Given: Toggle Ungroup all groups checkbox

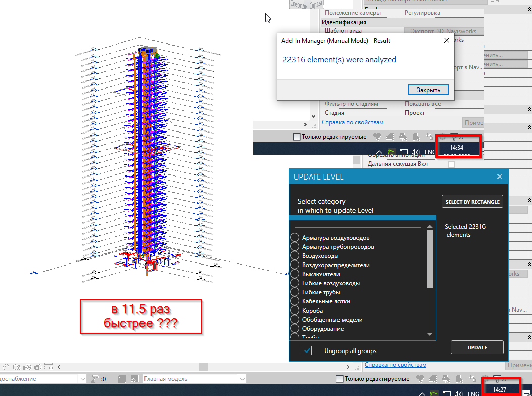Looking at the screenshot, I should click(307, 350).
